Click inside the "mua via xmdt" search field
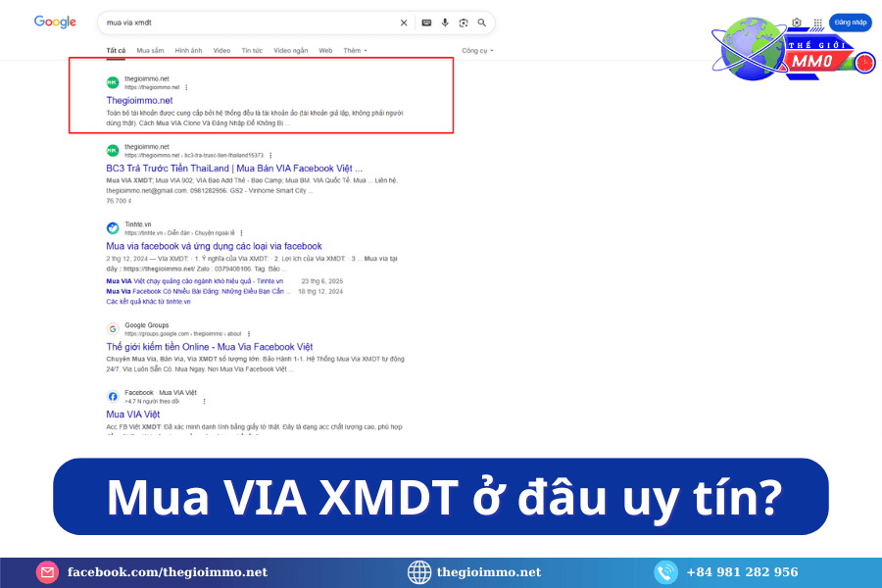 245,23
